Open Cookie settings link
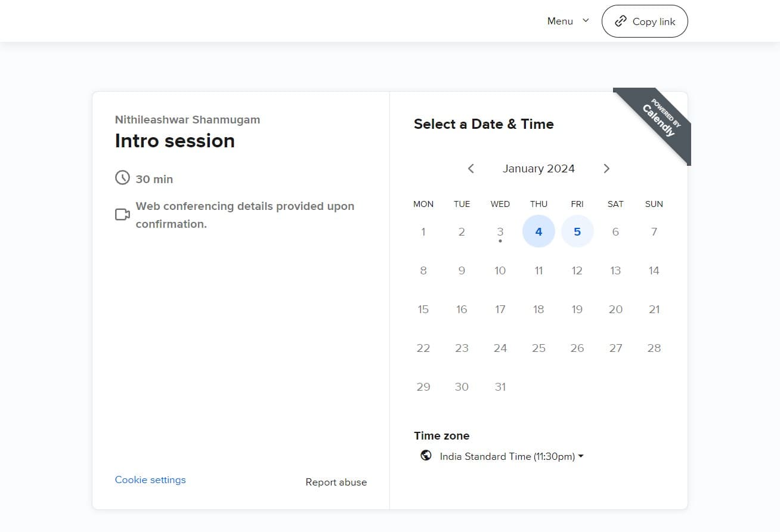The width and height of the screenshot is (780, 532). coord(150,480)
